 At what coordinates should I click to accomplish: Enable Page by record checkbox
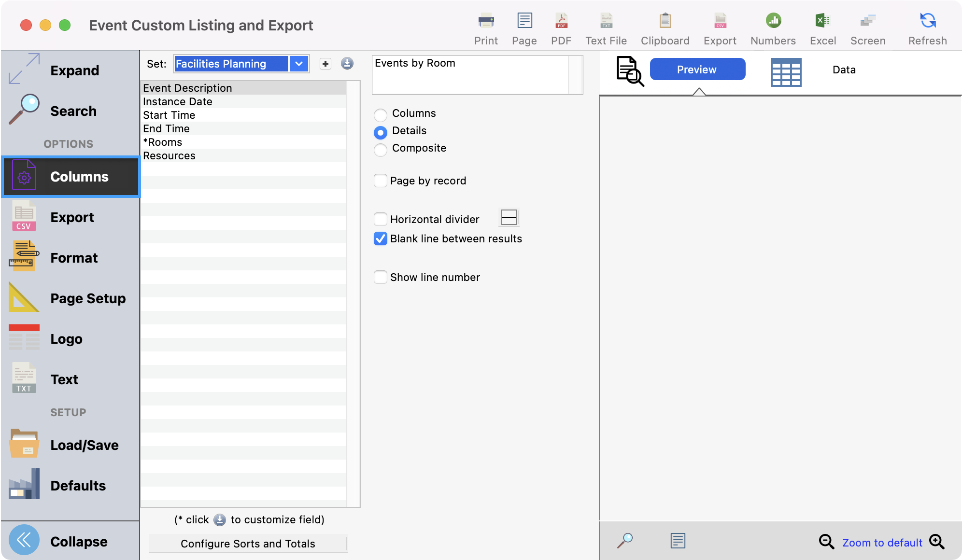pos(381,181)
